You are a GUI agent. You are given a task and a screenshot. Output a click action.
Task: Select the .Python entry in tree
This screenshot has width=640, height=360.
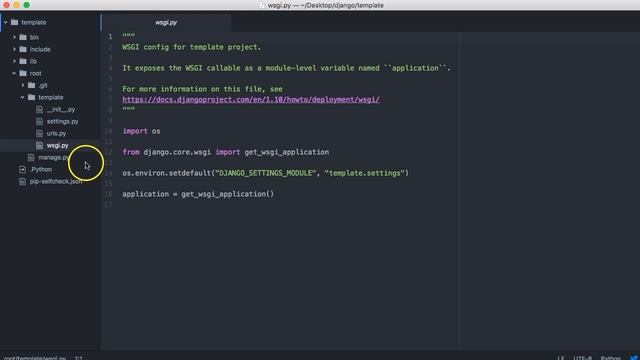pos(41,169)
